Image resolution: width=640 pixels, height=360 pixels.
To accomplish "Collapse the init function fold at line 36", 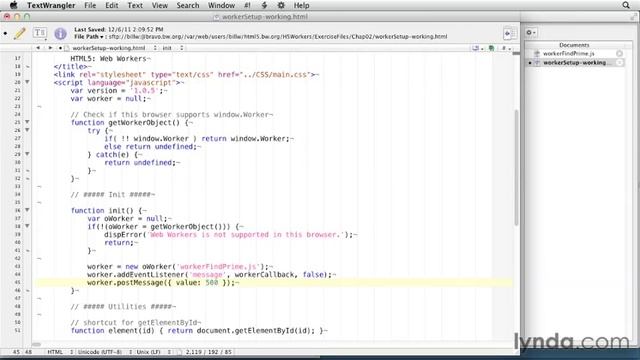I will pyautogui.click(x=27, y=210).
